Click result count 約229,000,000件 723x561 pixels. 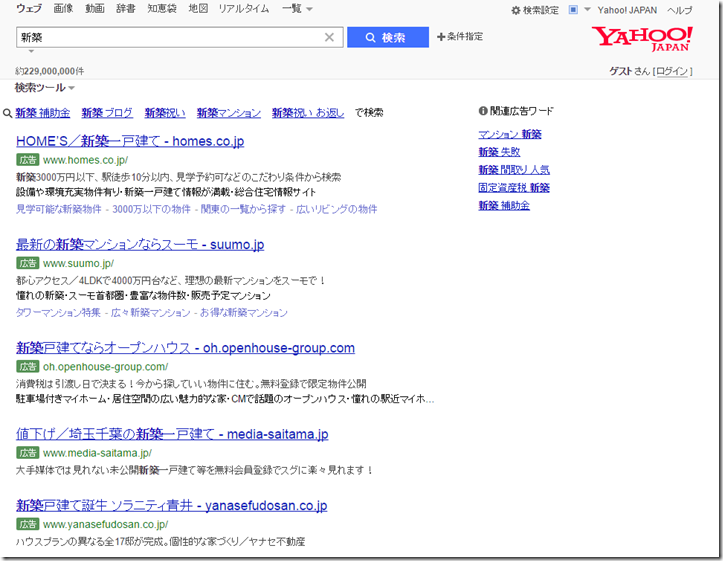coord(50,71)
